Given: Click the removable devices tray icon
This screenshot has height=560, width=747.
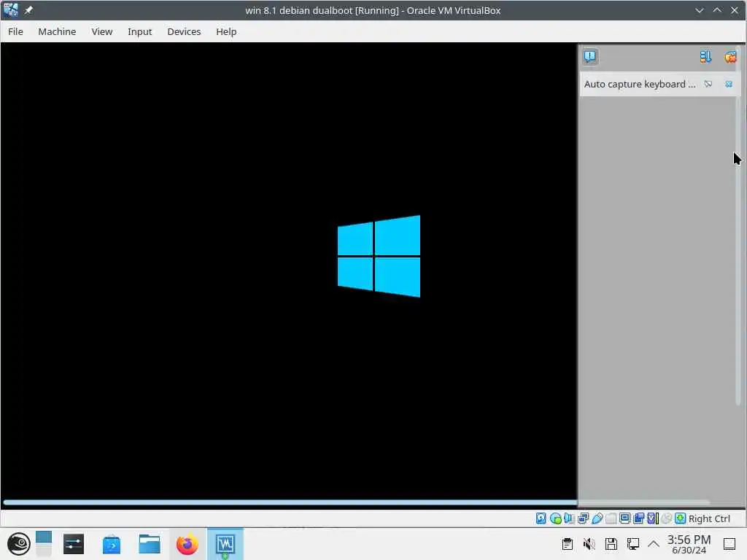Looking at the screenshot, I should click(611, 544).
